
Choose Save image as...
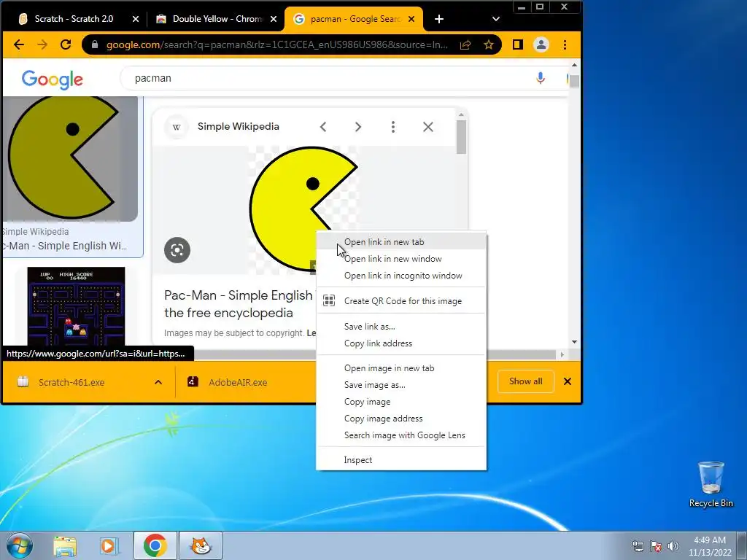[401, 385]
